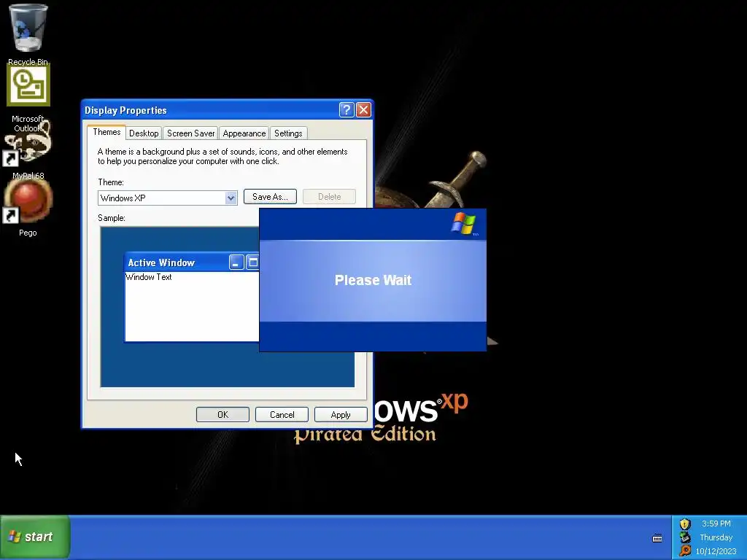
Task: Click the Windows flag logo on Please Wait
Action: point(463,223)
